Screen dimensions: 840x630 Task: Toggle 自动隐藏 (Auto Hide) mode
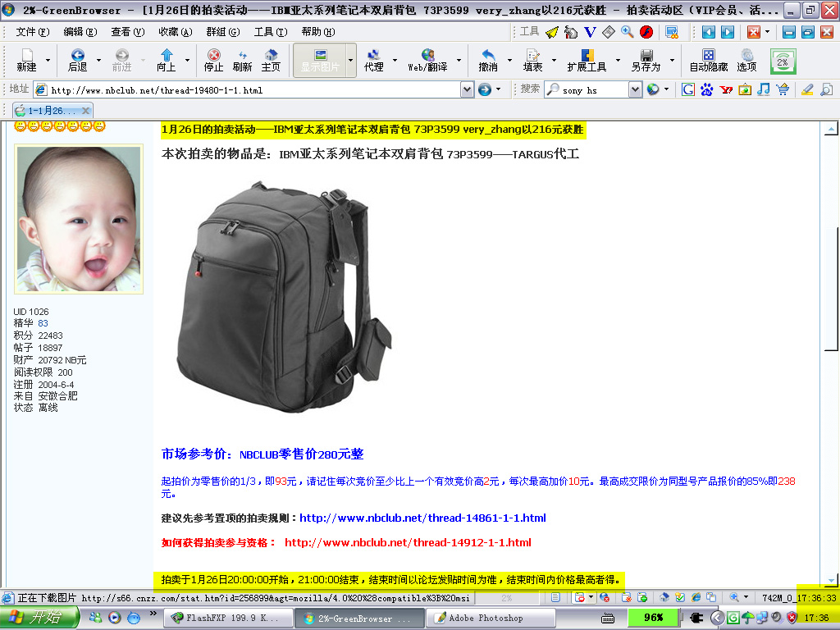(x=708, y=60)
